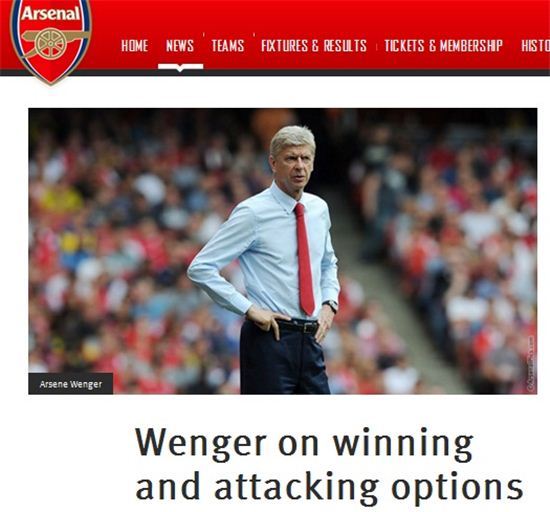Viewport: 550px width, 512px height.
Task: Click the partially visible HISTORY menu item
Action: [x=535, y=46]
